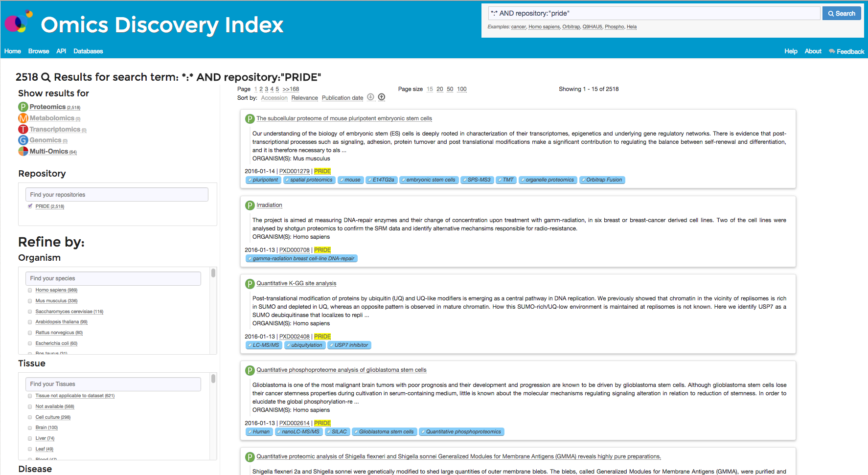
Task: Click the Find your Tissues field
Action: click(x=113, y=384)
